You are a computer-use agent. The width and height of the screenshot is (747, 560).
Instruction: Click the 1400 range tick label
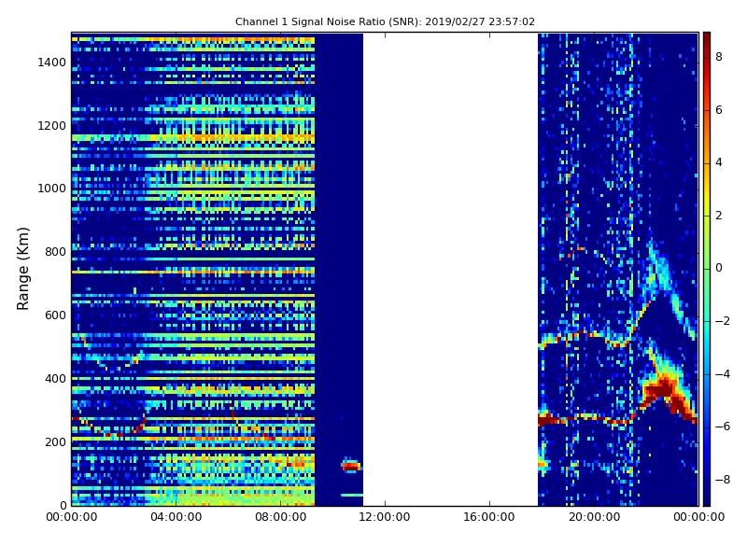coord(52,63)
